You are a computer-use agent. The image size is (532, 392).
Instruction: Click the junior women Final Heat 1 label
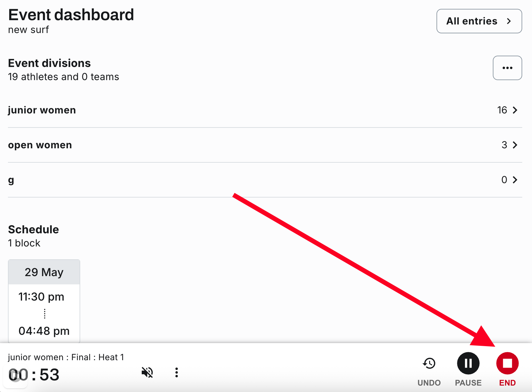coord(66,357)
